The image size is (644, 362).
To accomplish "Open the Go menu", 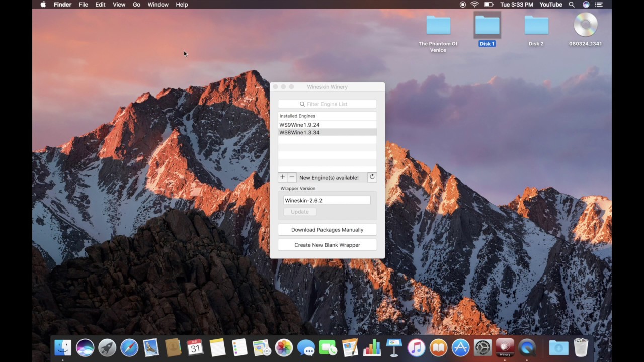I will tap(137, 5).
